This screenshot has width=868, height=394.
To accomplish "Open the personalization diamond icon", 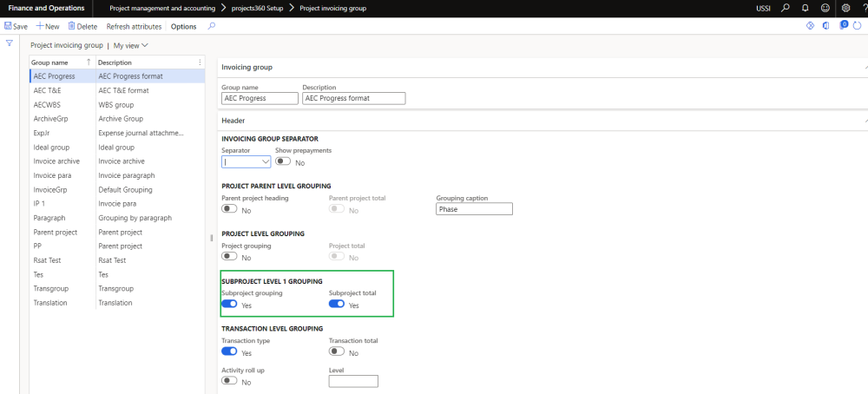I will tap(810, 26).
